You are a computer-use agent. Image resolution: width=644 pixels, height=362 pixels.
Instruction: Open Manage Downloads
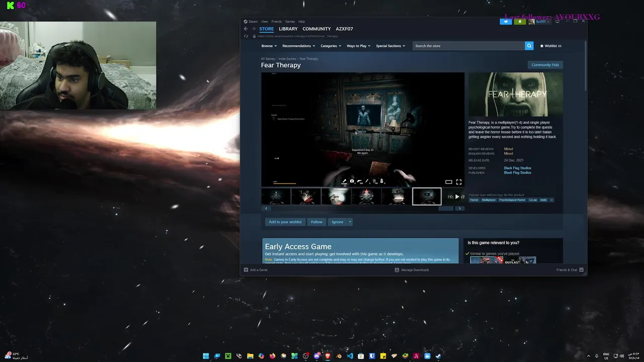coord(412,270)
